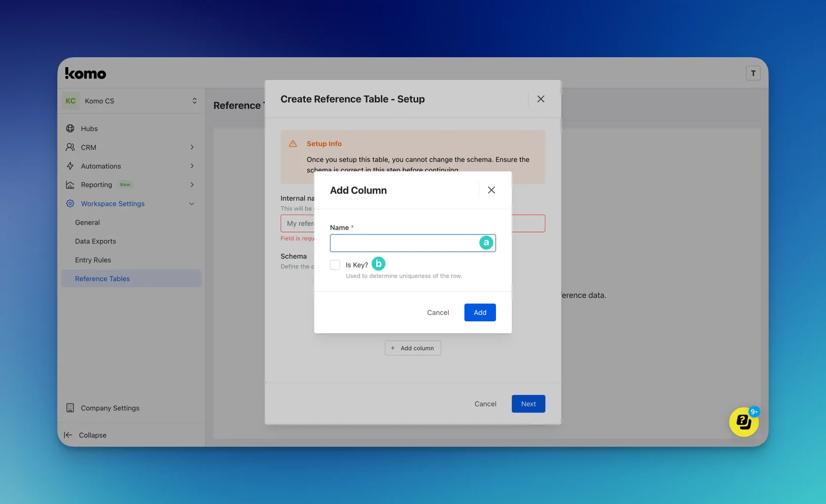Click the Hubs globe icon
The image size is (826, 504).
(70, 128)
